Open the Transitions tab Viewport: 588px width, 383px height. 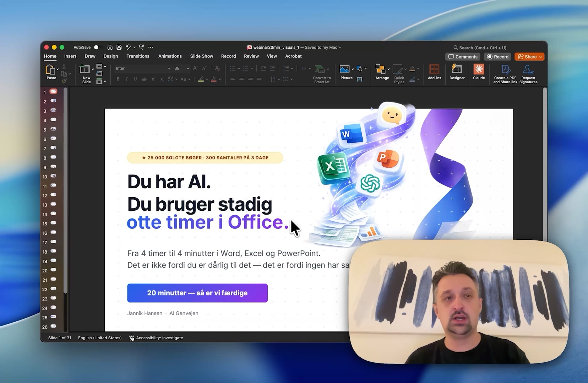[x=138, y=56]
